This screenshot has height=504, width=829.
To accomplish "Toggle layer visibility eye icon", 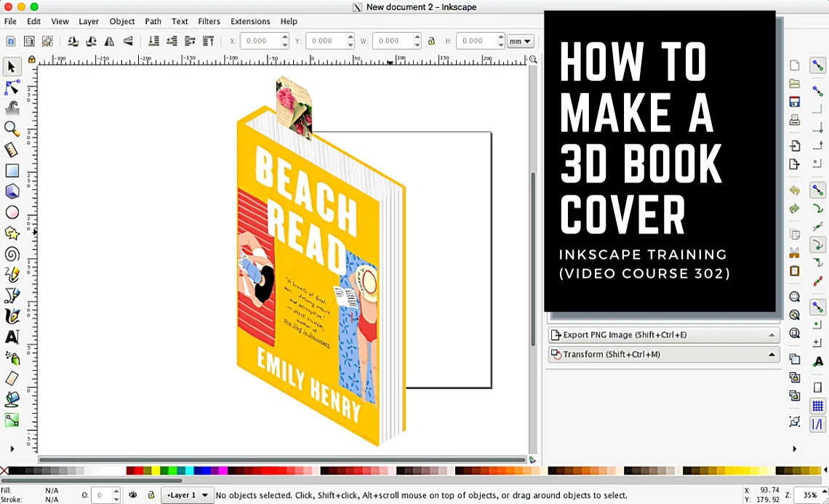I will (133, 495).
